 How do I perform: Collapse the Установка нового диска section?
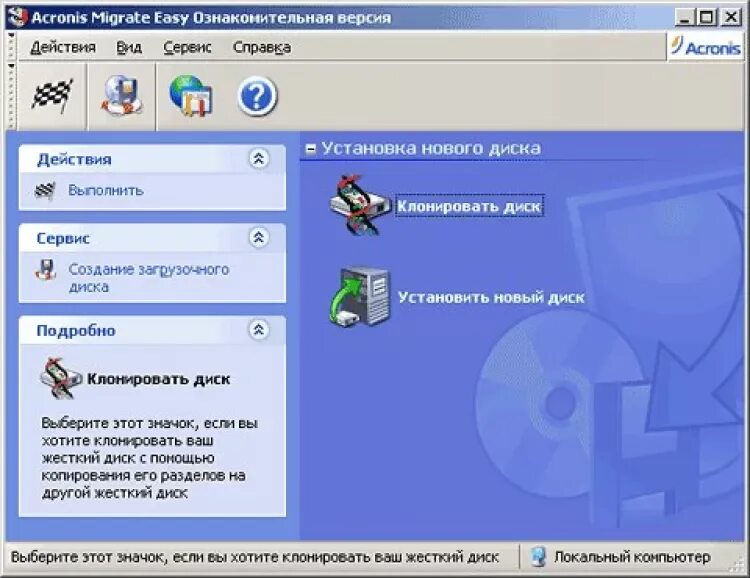tap(311, 149)
